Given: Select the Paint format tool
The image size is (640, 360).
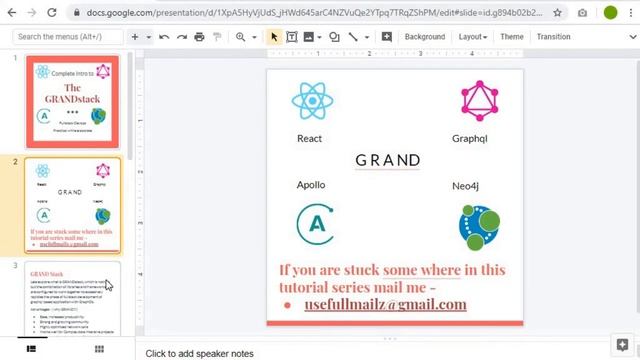Looking at the screenshot, I should 217,37.
